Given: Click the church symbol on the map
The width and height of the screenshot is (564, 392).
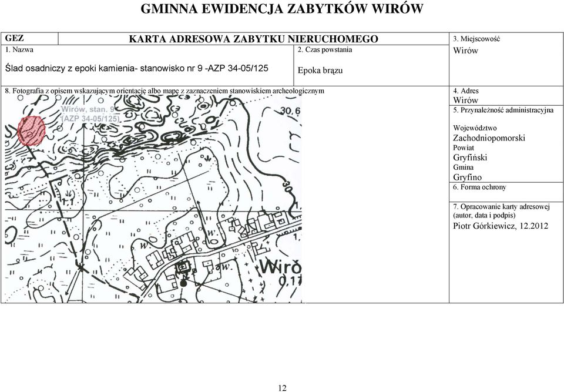Looking at the screenshot, I should click(183, 267).
